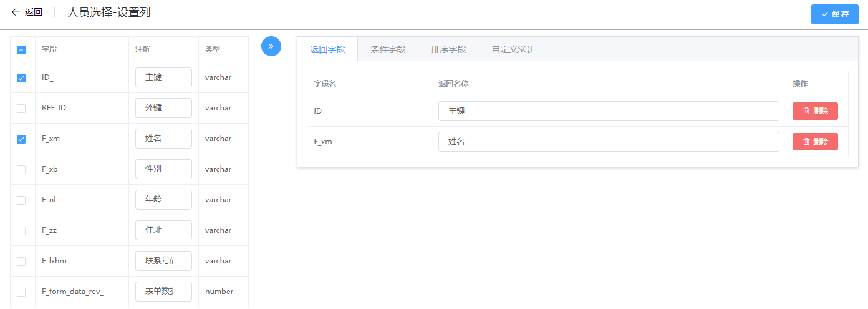Select the 返回字段 tab
868x309 pixels.
[x=327, y=49]
